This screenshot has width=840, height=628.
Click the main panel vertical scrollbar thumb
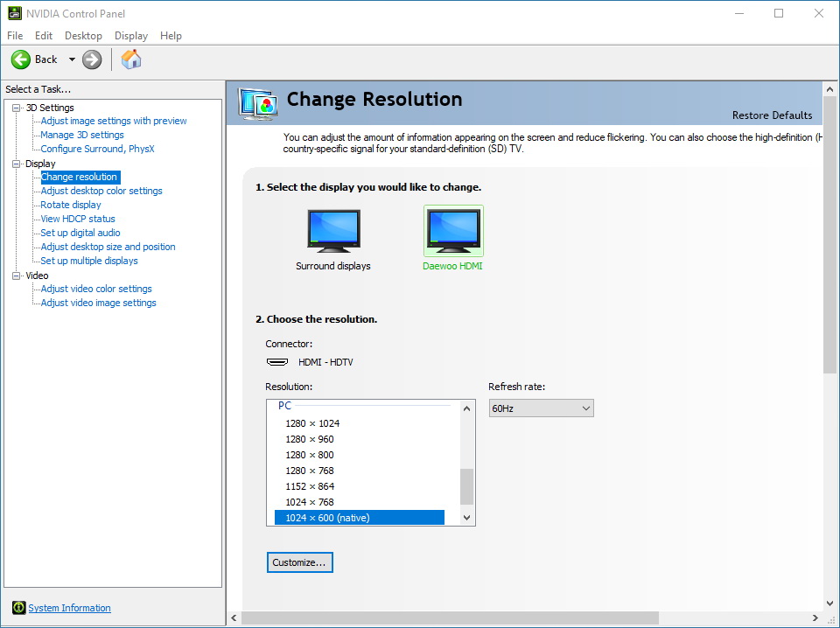[829, 235]
